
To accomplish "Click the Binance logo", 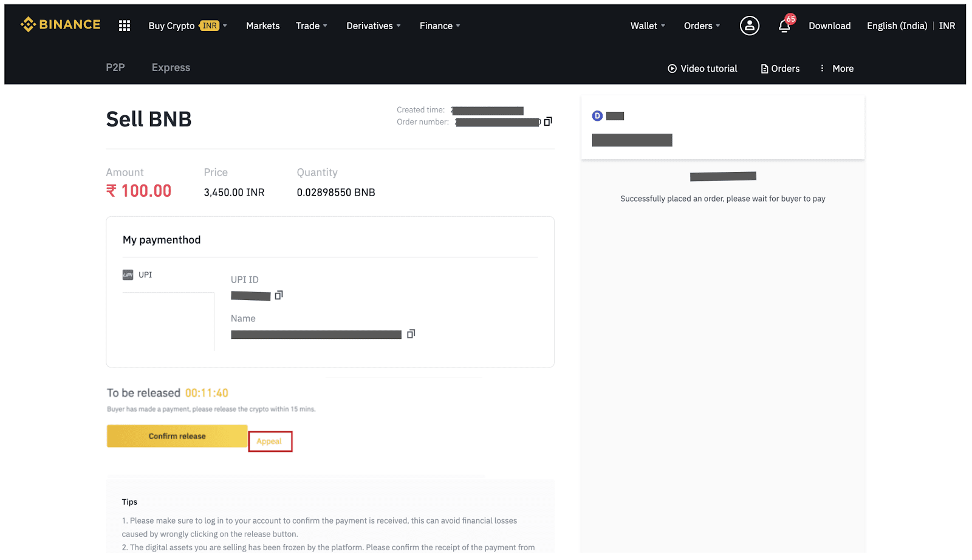I will pos(60,25).
